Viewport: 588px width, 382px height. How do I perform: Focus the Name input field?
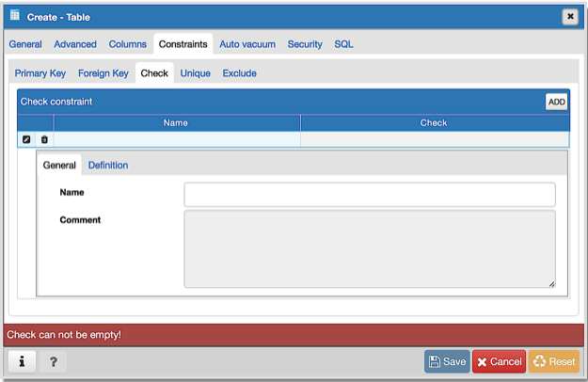click(369, 194)
